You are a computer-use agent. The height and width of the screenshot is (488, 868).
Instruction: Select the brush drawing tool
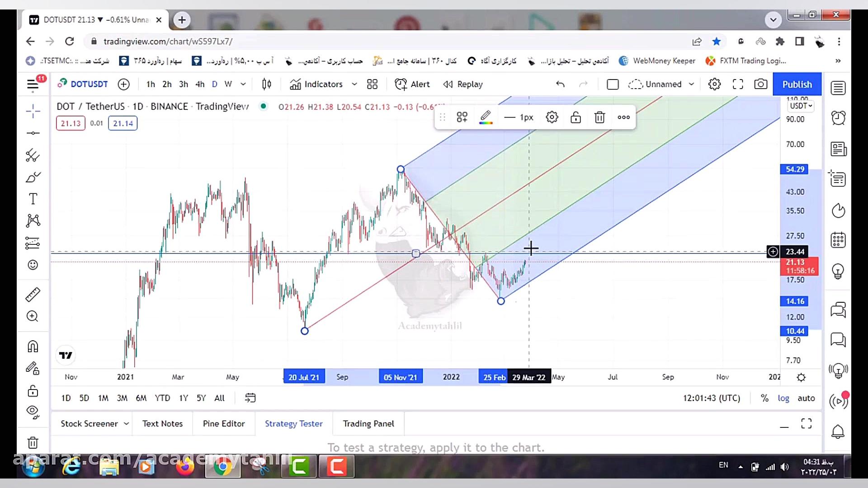click(x=33, y=177)
